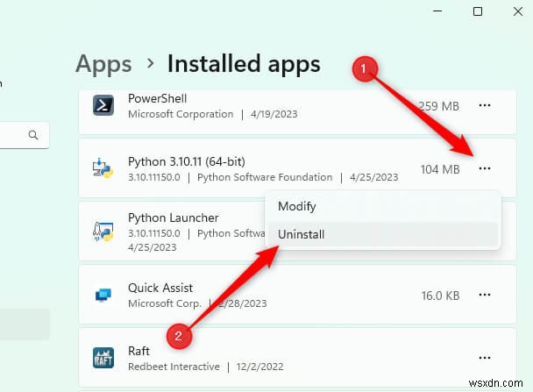This screenshot has height=392, width=533.
Task: Click the 12/2/2022 install date
Action: pyautogui.click(x=259, y=367)
